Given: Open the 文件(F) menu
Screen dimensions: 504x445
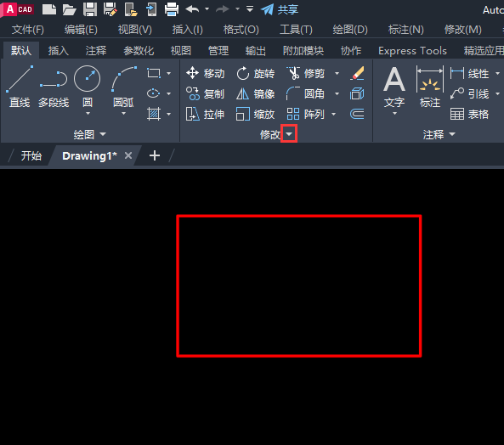Looking at the screenshot, I should (28, 30).
